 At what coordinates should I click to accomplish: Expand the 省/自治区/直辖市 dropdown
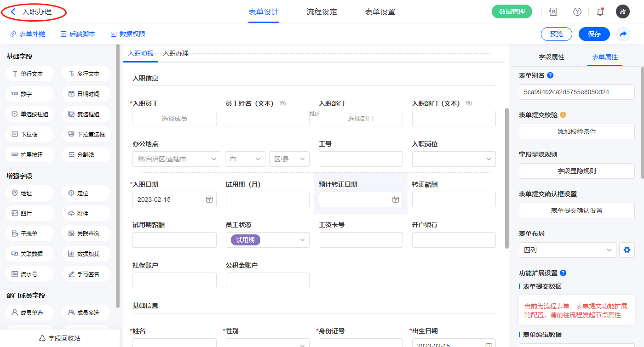177,159
